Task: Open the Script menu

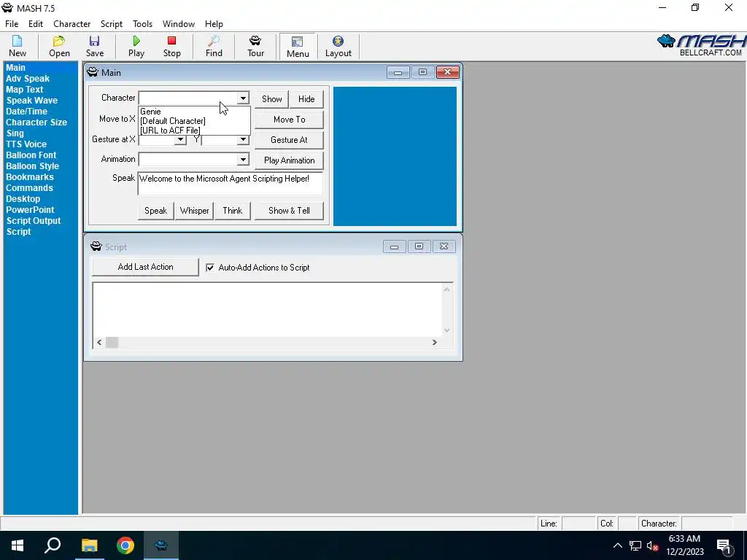Action: [x=112, y=24]
